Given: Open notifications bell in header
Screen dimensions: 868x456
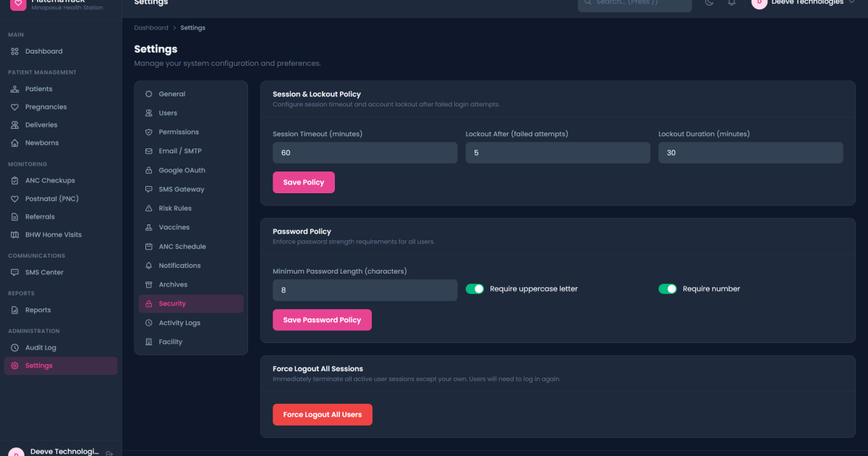Looking at the screenshot, I should 732,3.
